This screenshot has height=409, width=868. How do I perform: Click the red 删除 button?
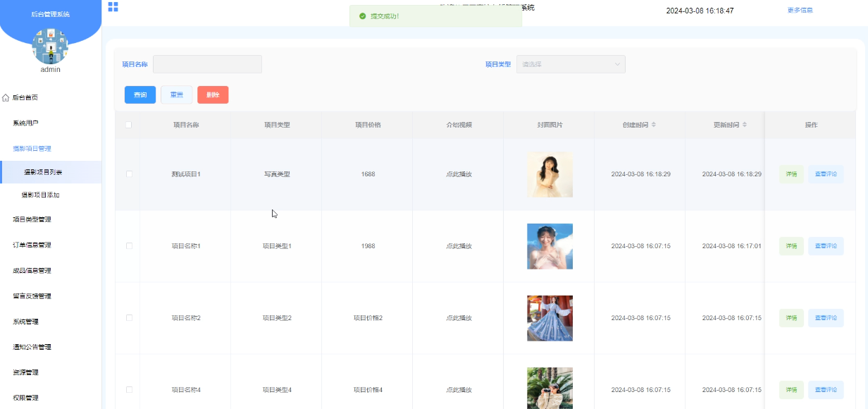point(213,94)
